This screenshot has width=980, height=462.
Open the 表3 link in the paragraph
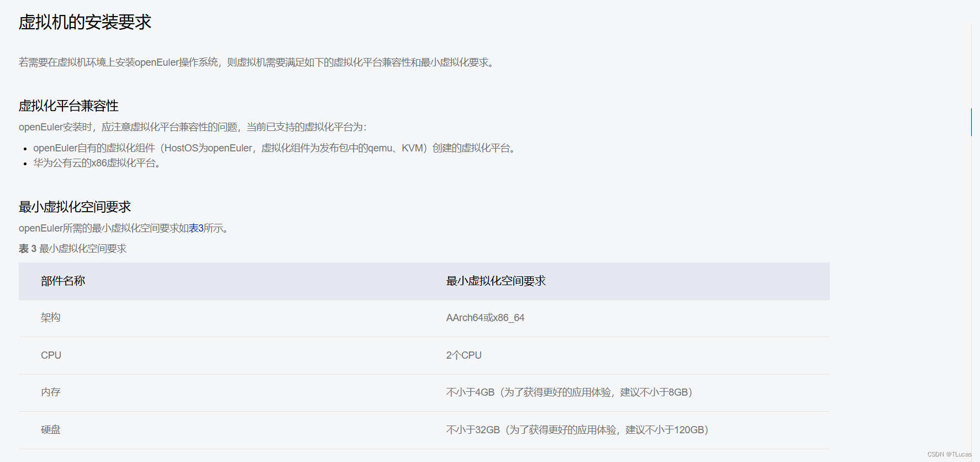point(196,228)
